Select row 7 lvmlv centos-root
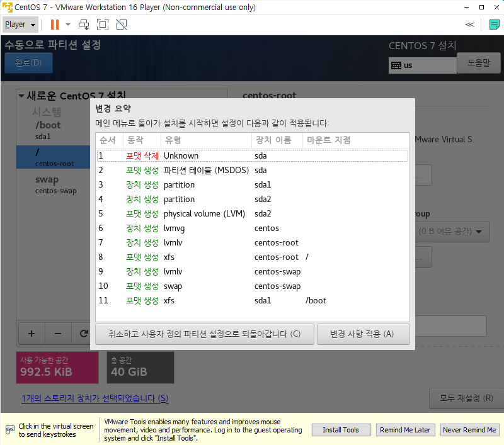The image size is (504, 445). (253, 242)
